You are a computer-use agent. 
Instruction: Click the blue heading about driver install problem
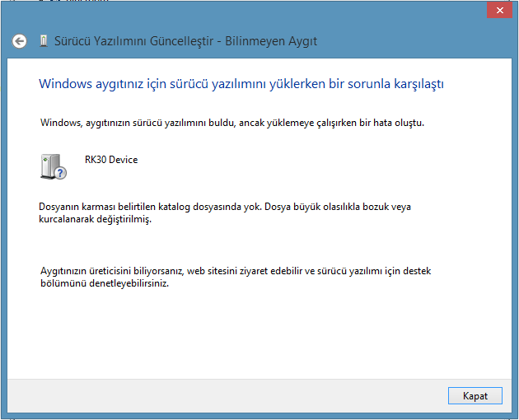pyautogui.click(x=242, y=84)
